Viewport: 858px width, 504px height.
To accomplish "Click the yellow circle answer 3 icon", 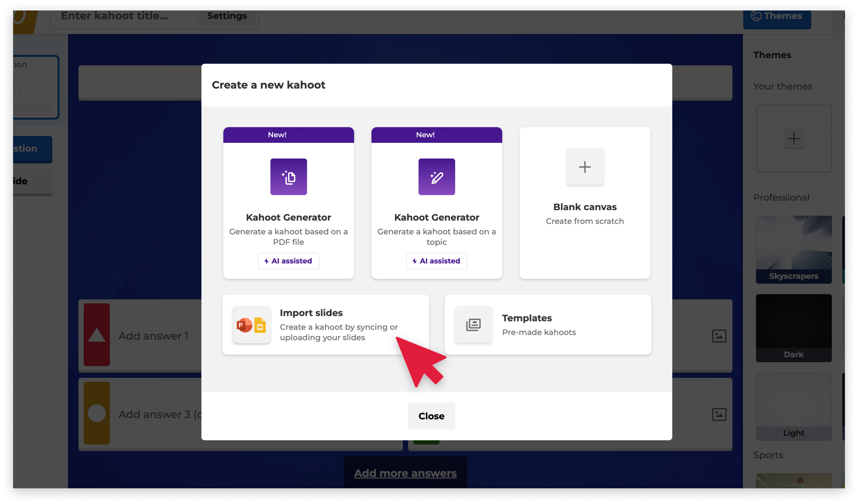I will [97, 413].
